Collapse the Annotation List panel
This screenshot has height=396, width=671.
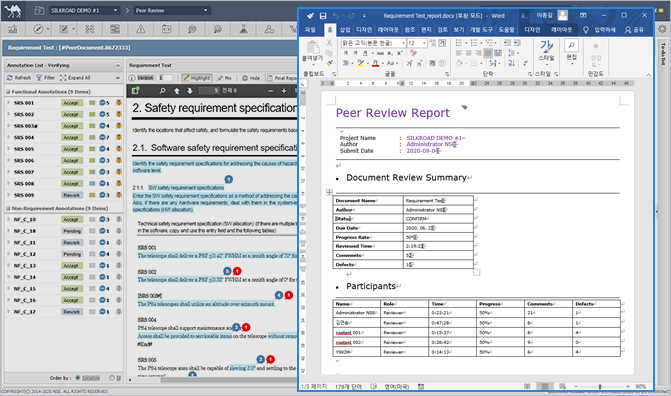(118, 66)
